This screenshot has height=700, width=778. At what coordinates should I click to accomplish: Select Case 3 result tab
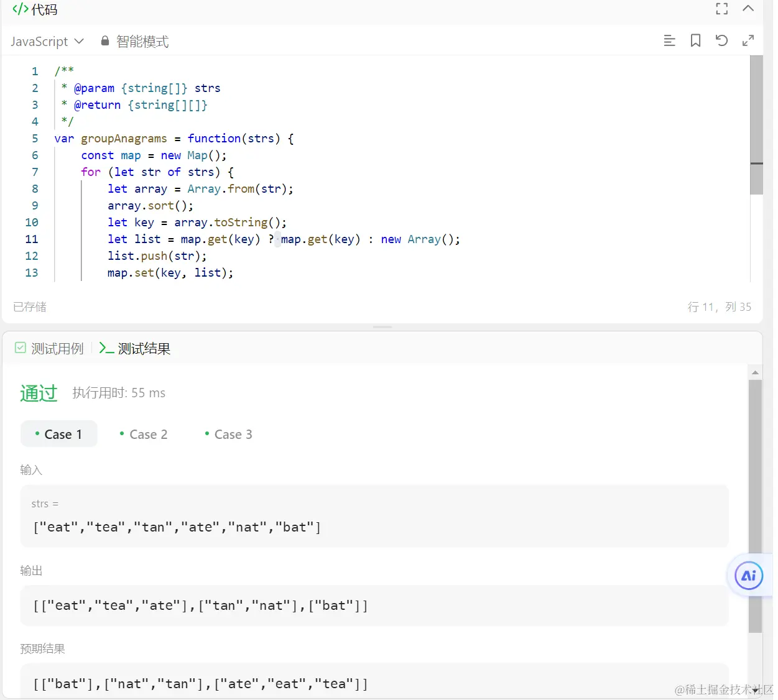[228, 435]
